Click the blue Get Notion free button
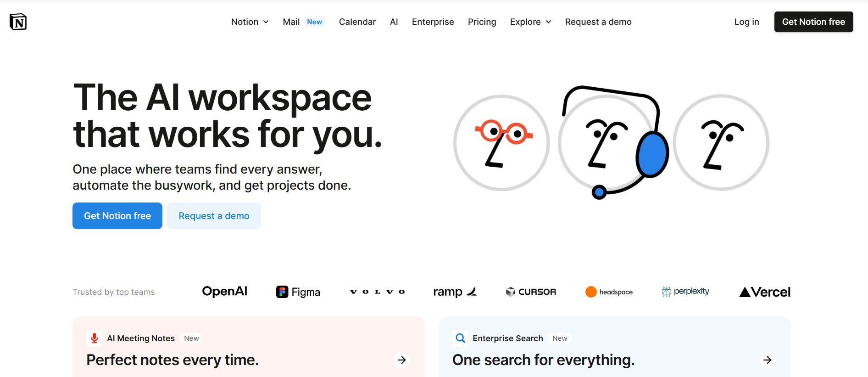The image size is (868, 377). pyautogui.click(x=117, y=216)
